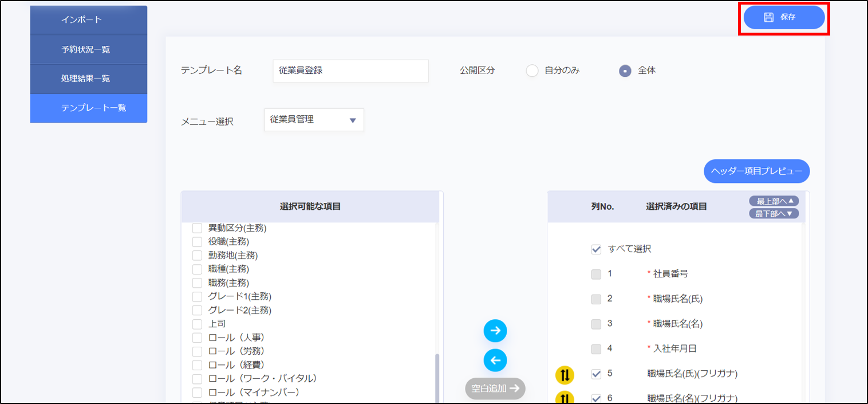The width and height of the screenshot is (868, 404).
Task: Enable the ロール（人事） checkbox
Action: 198,338
